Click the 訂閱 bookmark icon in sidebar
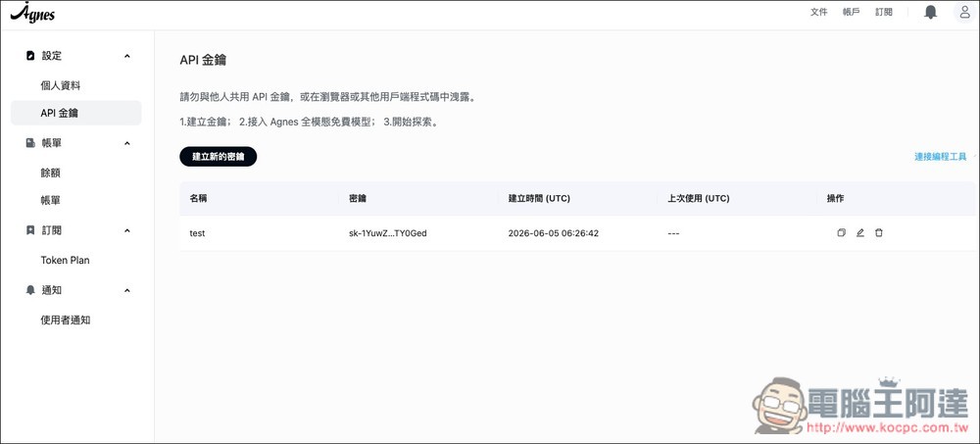The width and height of the screenshot is (980, 444). pyautogui.click(x=30, y=230)
